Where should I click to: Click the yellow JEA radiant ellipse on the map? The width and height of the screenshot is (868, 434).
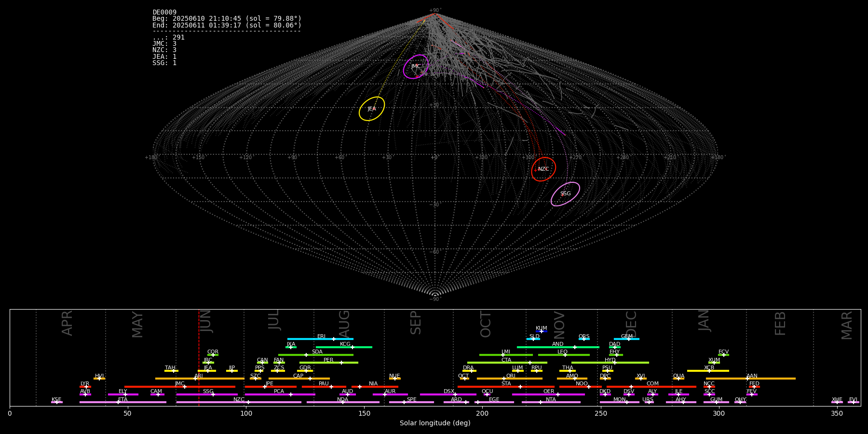(372, 108)
